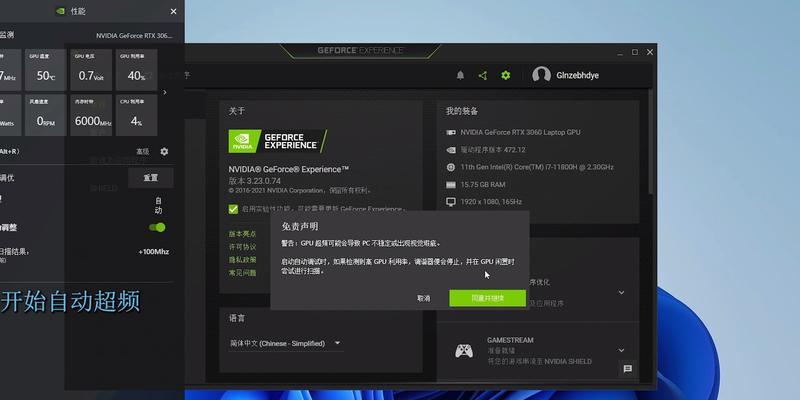Expand the 程序优化 section chevron

click(x=621, y=293)
